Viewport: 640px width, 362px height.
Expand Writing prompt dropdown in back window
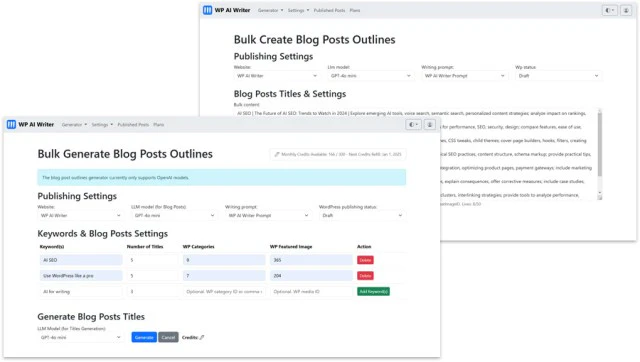pos(464,76)
